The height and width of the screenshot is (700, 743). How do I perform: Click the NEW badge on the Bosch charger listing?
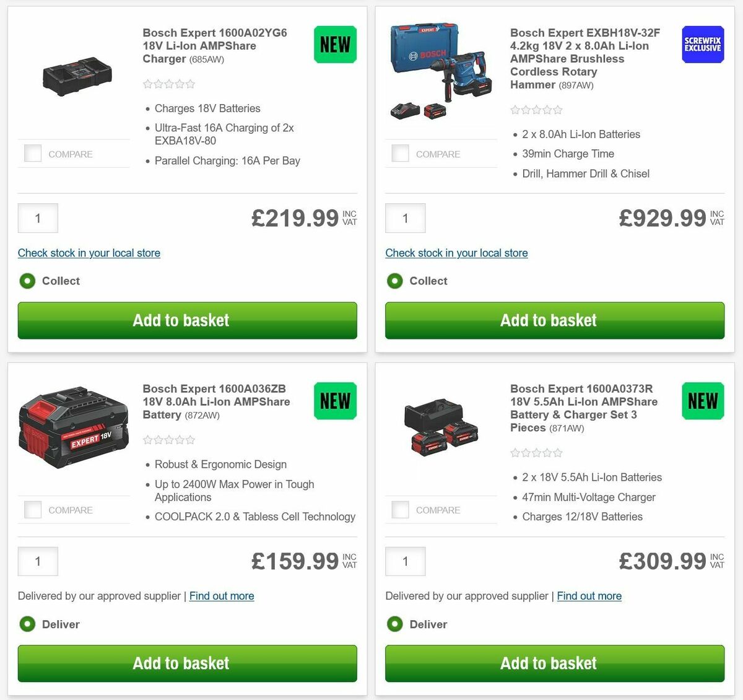pyautogui.click(x=334, y=44)
